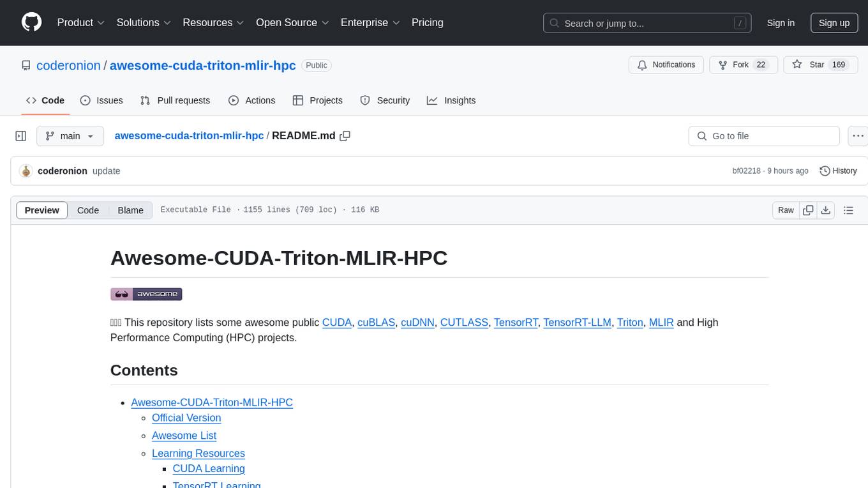Image resolution: width=868 pixels, height=488 pixels.
Task: Jump to Official Version section
Action: coord(186,418)
